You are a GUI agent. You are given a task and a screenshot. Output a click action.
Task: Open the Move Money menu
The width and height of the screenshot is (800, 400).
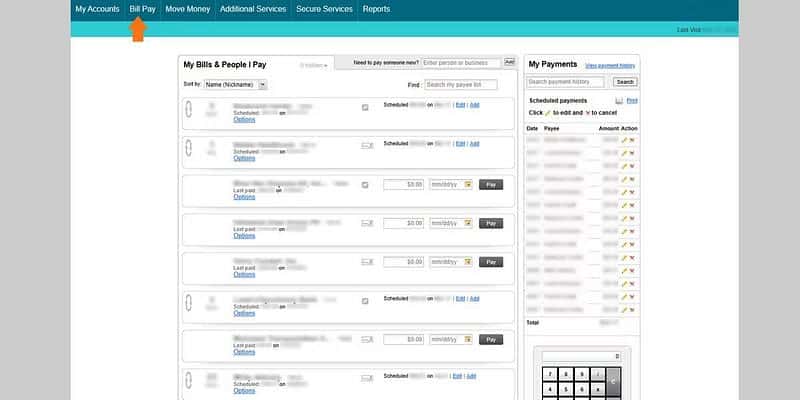click(186, 9)
